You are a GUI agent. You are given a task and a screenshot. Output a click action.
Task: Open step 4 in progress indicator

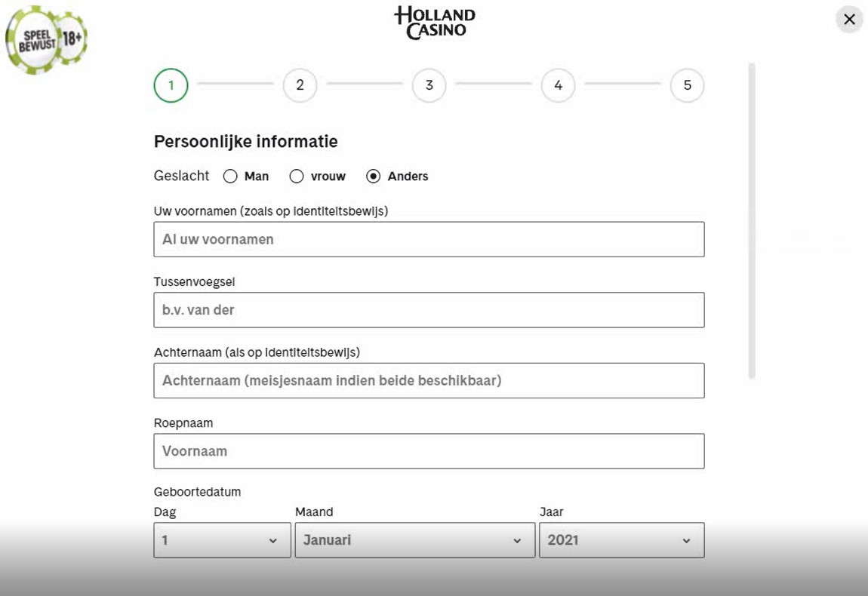tap(558, 85)
